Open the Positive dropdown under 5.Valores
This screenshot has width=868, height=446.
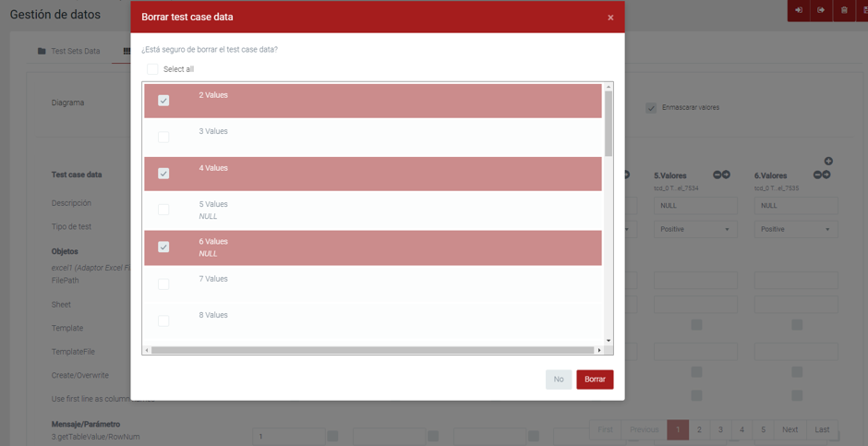[695, 229]
